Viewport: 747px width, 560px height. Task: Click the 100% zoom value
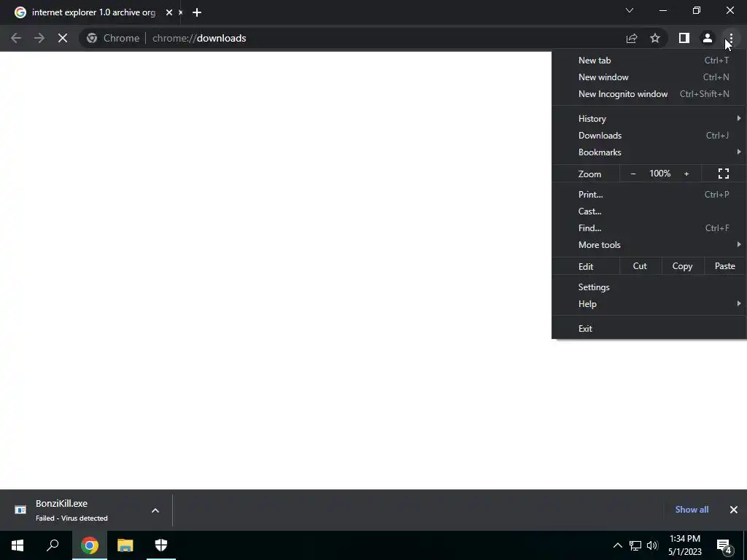(x=659, y=174)
